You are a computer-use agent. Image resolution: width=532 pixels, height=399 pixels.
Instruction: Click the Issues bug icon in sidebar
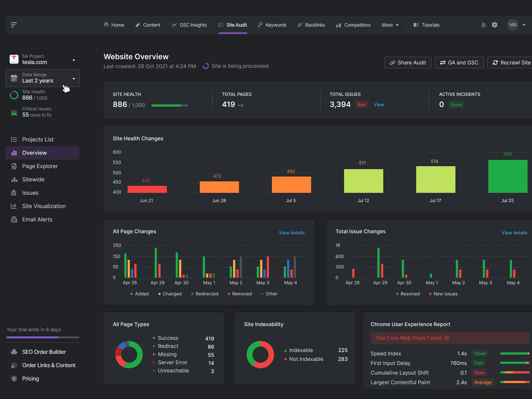point(14,193)
